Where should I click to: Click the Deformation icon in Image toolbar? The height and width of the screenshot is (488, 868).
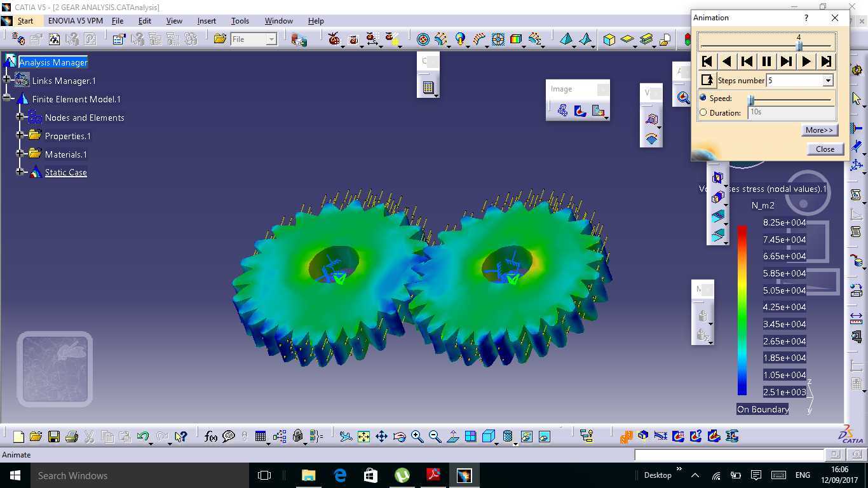562,111
